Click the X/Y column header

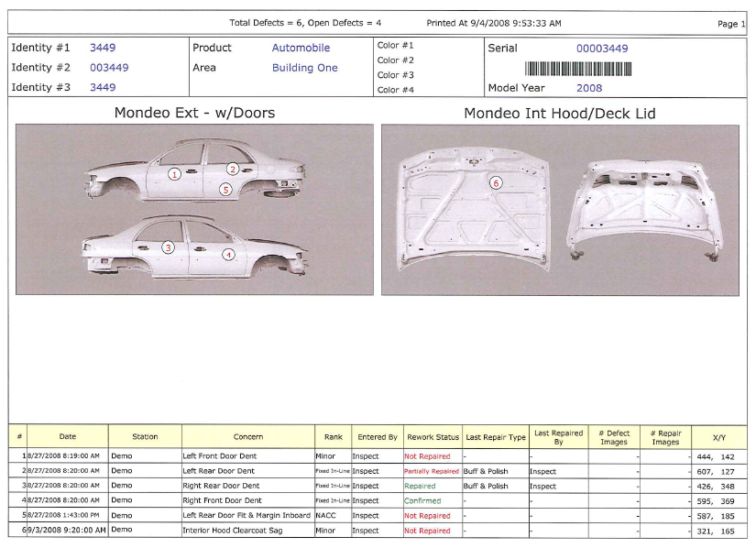[x=718, y=438]
